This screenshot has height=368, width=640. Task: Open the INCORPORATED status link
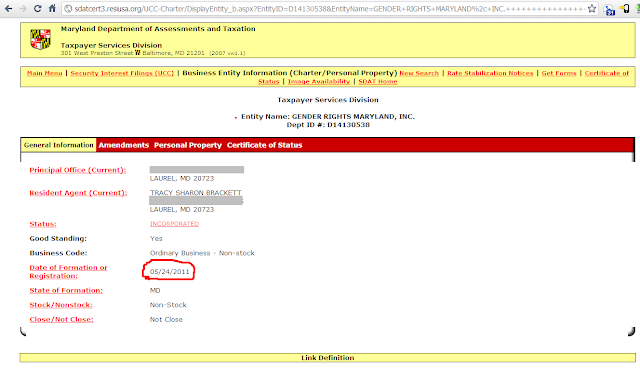pyautogui.click(x=174, y=224)
